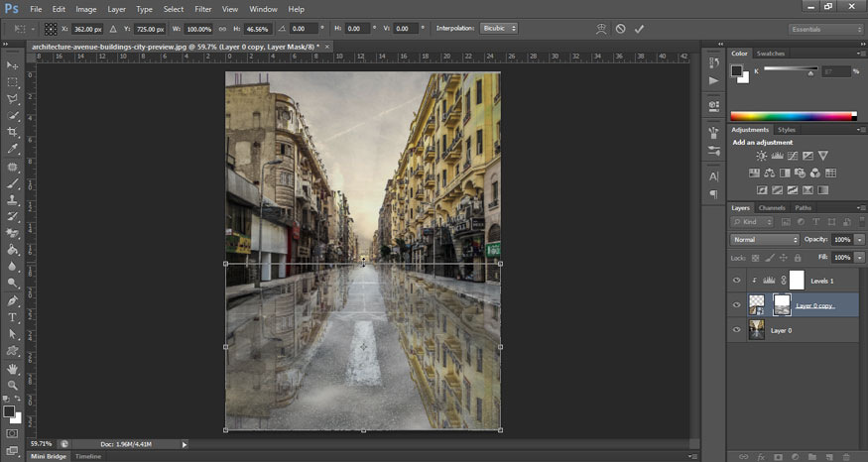Image resolution: width=868 pixels, height=462 pixels.
Task: Open the Filter menu
Action: pos(203,9)
